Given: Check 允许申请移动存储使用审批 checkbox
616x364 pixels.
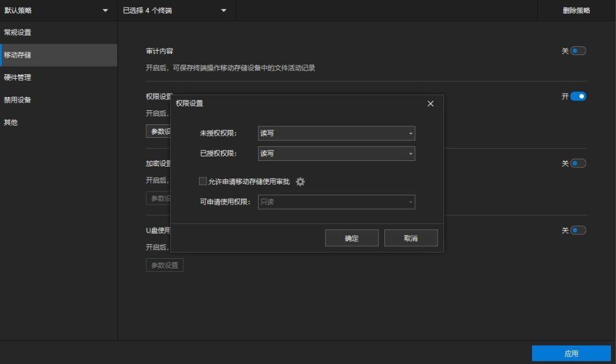Looking at the screenshot, I should point(203,181).
